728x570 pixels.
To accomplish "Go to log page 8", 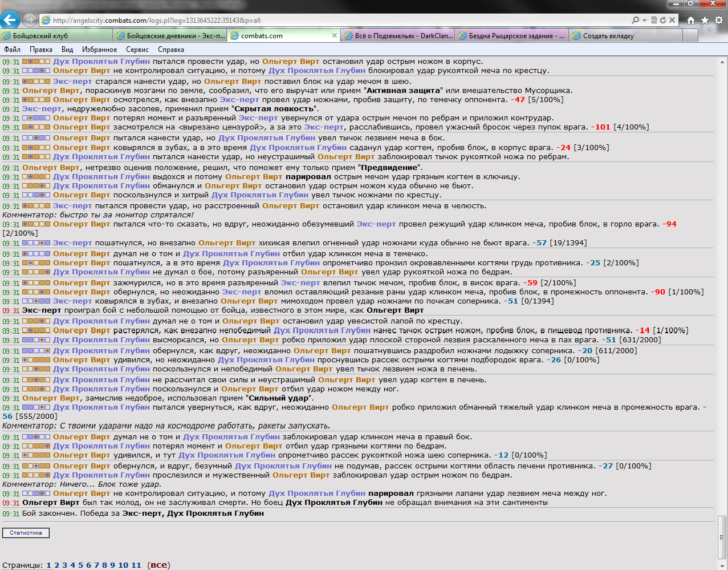I will (104, 565).
